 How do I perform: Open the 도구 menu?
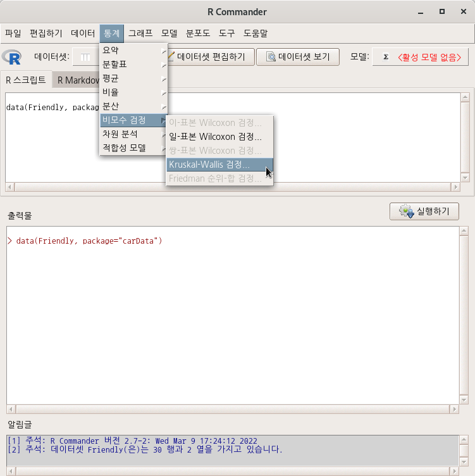(x=226, y=33)
